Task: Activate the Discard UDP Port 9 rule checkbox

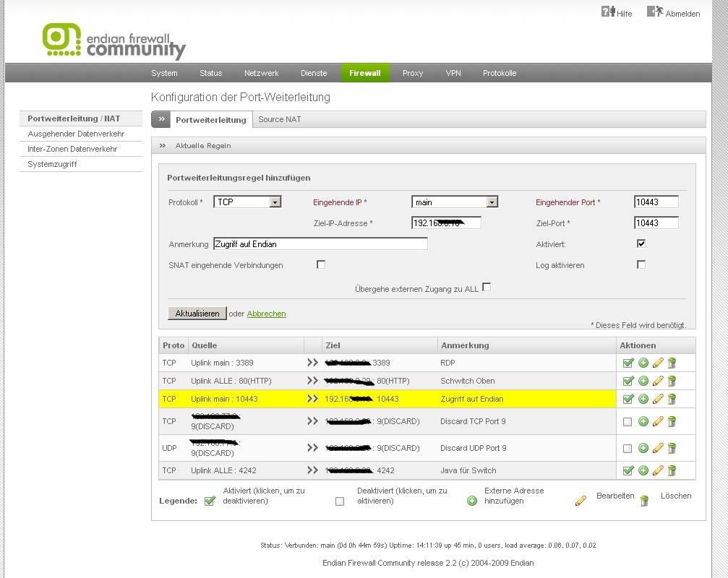Action: pos(628,449)
